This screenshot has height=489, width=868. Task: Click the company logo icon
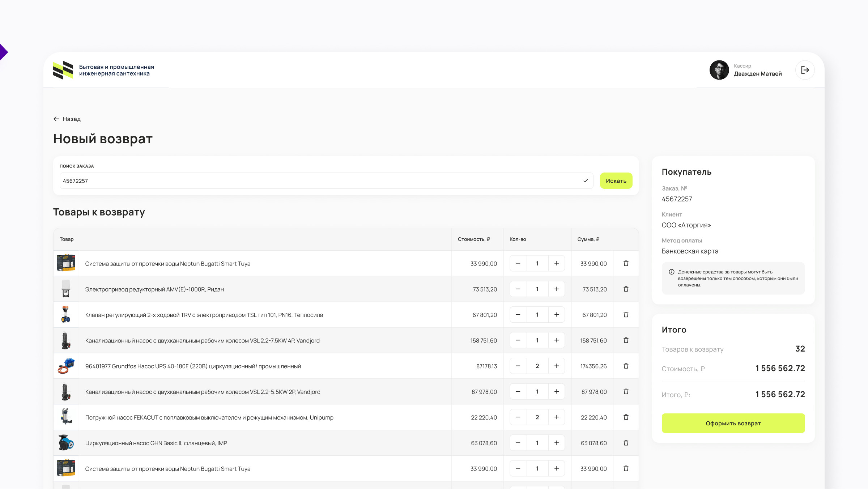pyautogui.click(x=63, y=70)
